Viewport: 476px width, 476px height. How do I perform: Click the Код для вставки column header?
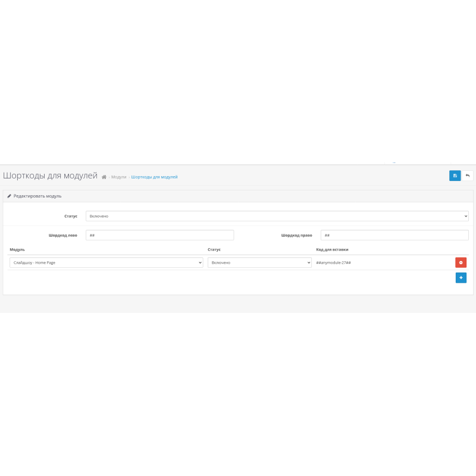332,249
